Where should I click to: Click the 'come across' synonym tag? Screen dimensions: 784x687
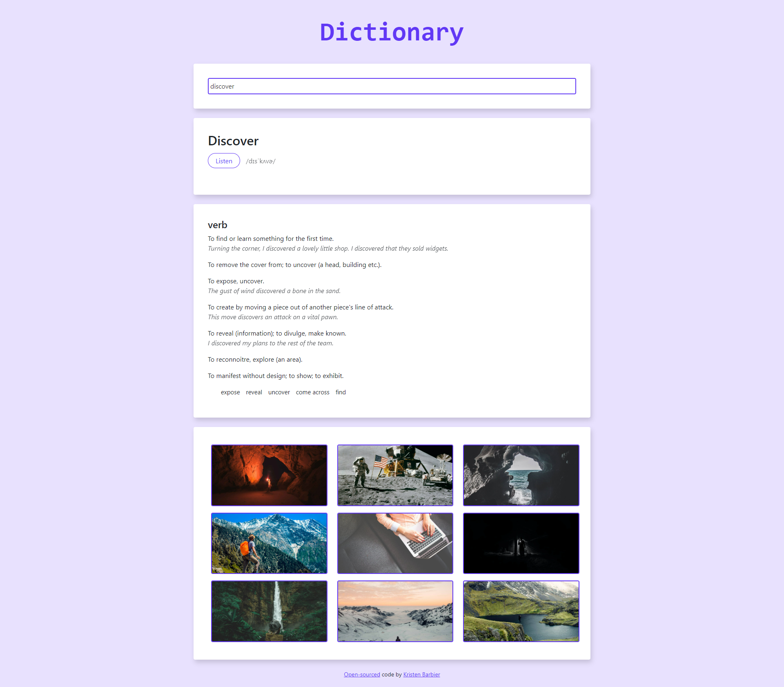click(x=312, y=392)
